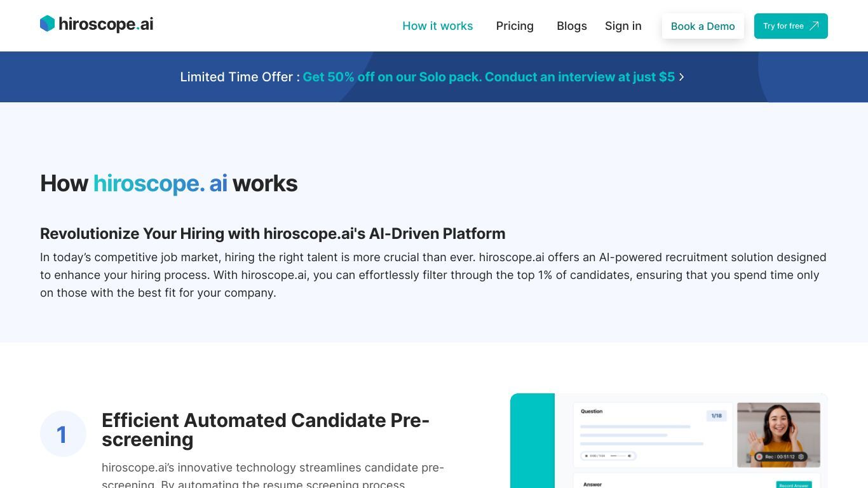Click the Limited Time Offer text
Image resolution: width=868 pixels, height=488 pixels.
[240, 77]
